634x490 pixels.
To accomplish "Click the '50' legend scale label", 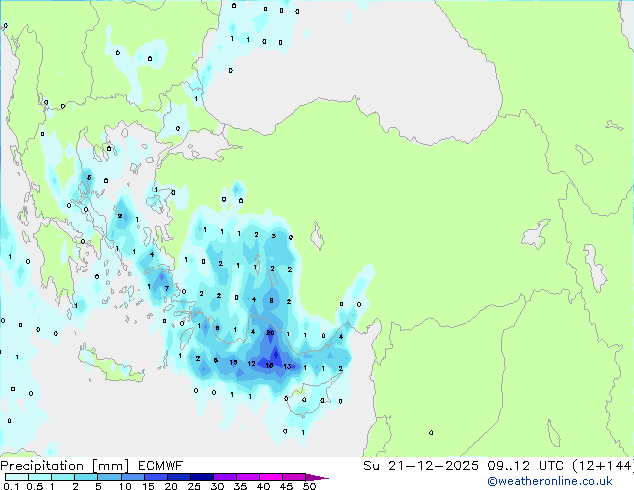I will (x=309, y=486).
